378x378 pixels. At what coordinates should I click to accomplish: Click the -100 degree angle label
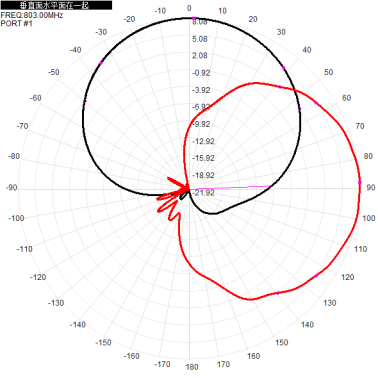point(16,218)
